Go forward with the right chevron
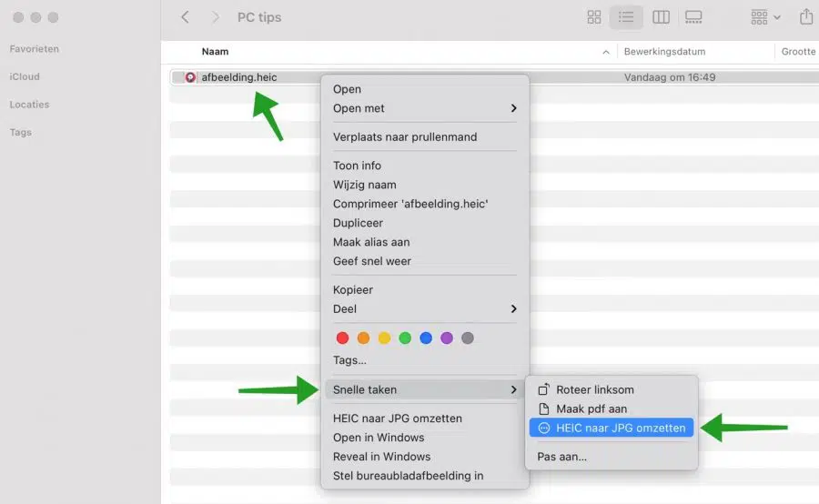This screenshot has height=504, width=819. (x=215, y=17)
